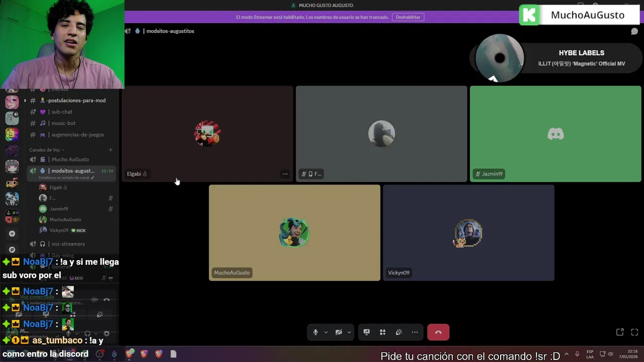
Task: Open volume tray icon
Action: pos(610,354)
